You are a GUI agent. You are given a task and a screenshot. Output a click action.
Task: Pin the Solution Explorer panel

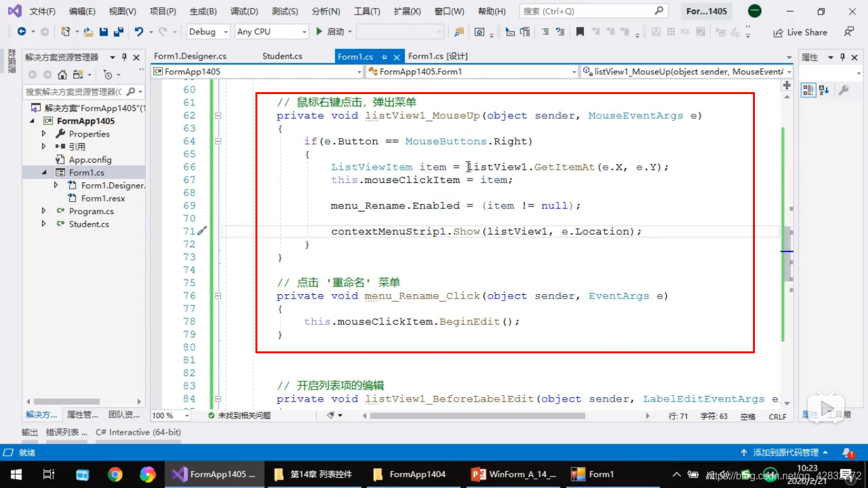click(125, 57)
